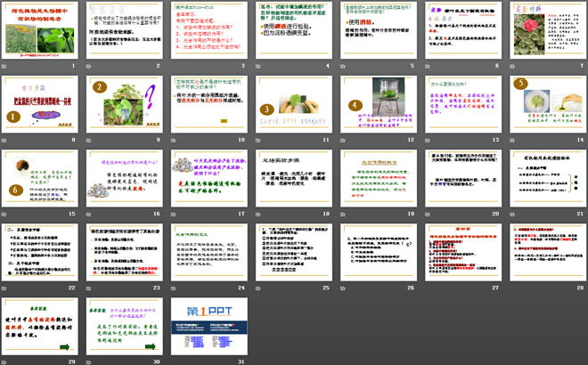Select slide 21 with the bracket diagram

point(546,179)
